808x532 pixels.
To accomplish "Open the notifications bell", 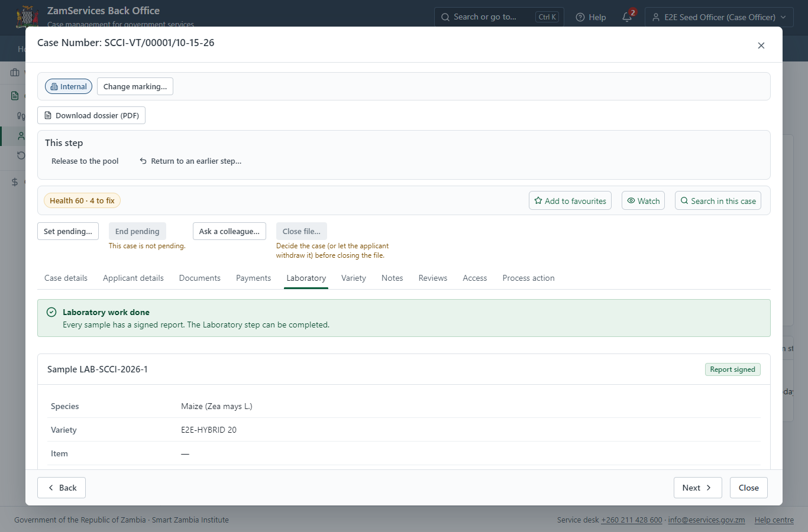I will [627, 17].
